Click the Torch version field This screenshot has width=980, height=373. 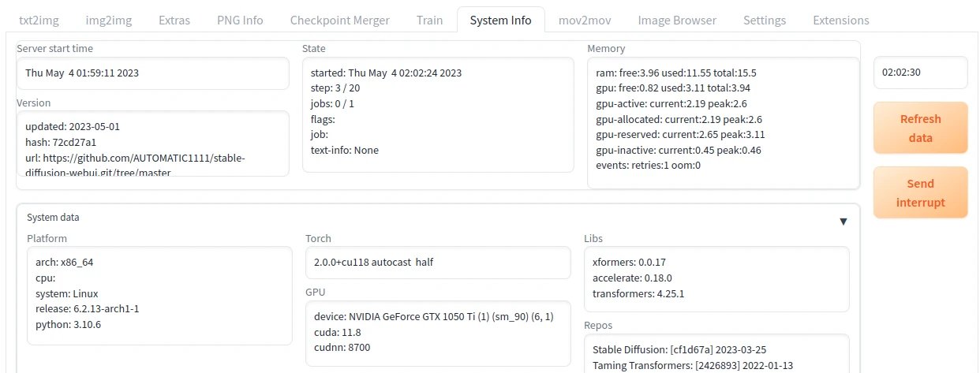(x=438, y=263)
